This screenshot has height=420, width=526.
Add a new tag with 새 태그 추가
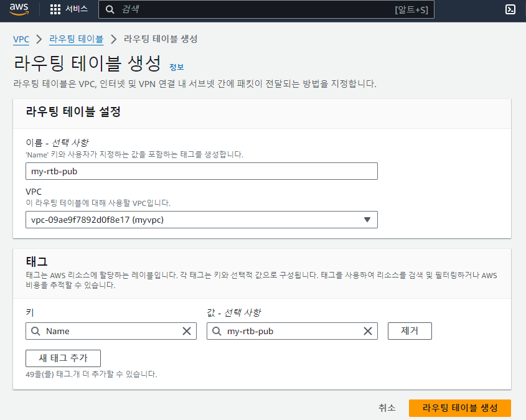(x=63, y=358)
